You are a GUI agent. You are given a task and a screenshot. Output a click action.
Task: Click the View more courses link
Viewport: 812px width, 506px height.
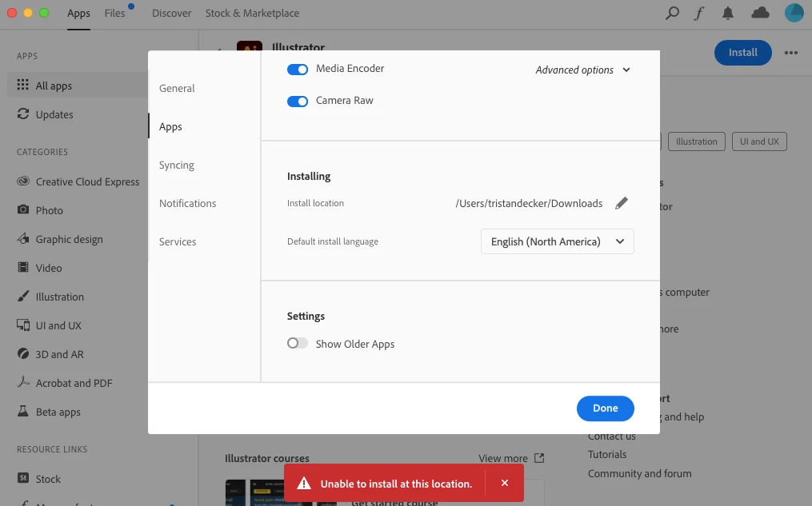point(503,458)
